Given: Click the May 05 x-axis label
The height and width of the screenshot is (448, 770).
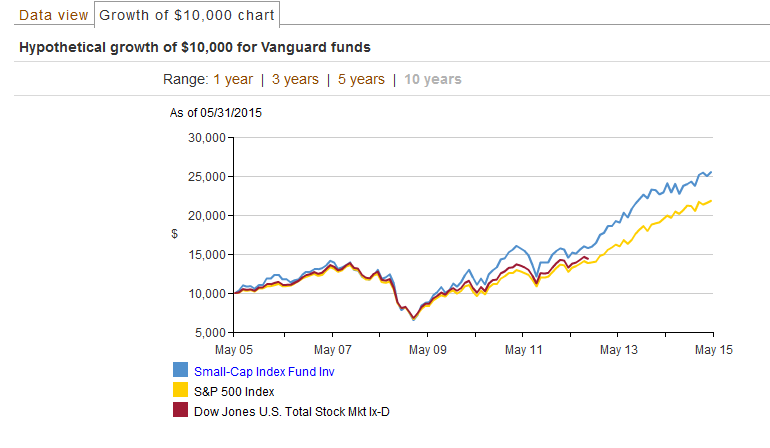Looking at the screenshot, I should point(236,350).
